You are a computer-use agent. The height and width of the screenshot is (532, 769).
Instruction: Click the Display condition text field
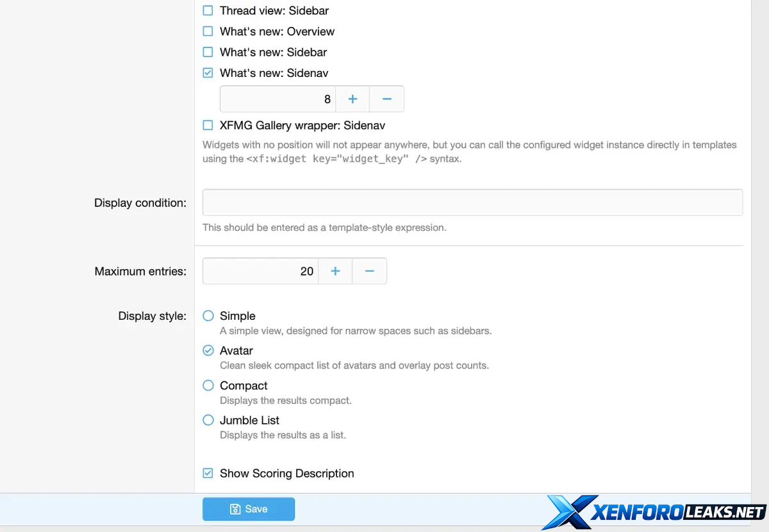[472, 203]
